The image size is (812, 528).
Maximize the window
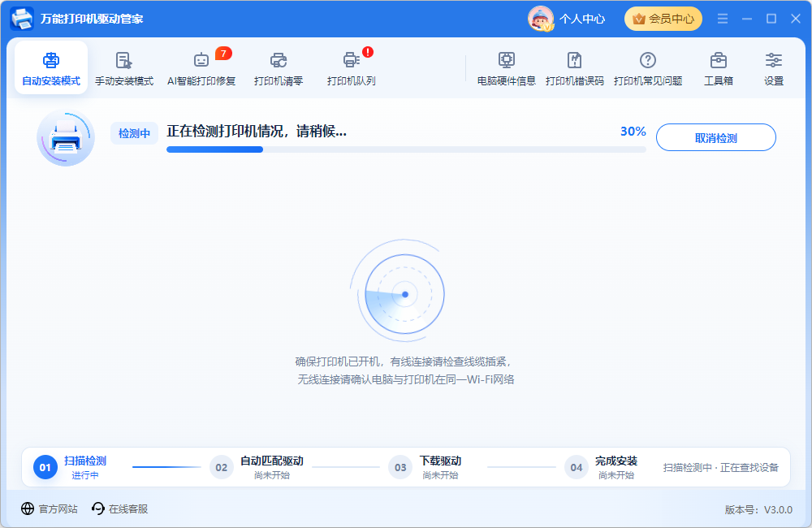tap(771, 19)
